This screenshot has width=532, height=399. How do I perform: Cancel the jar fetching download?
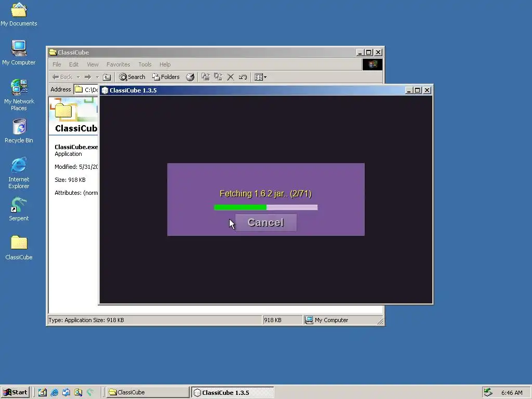point(265,222)
